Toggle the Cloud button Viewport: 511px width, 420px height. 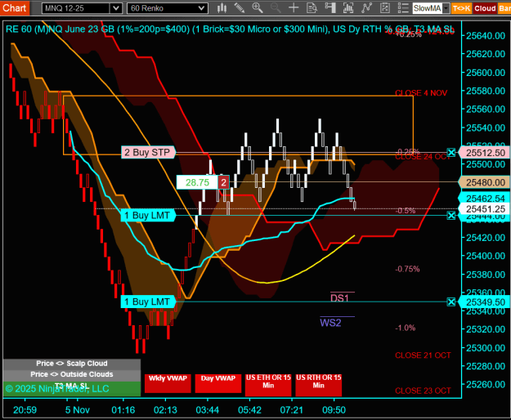point(485,8)
